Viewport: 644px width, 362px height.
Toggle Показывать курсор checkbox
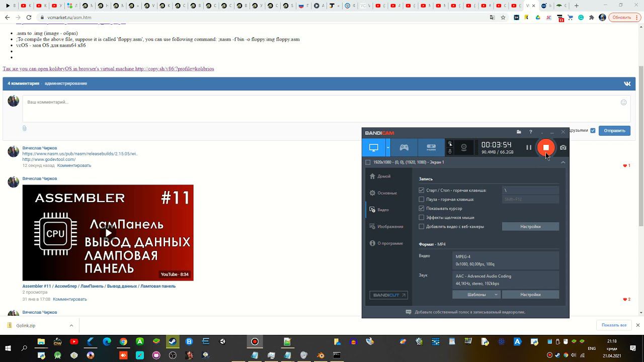point(422,209)
